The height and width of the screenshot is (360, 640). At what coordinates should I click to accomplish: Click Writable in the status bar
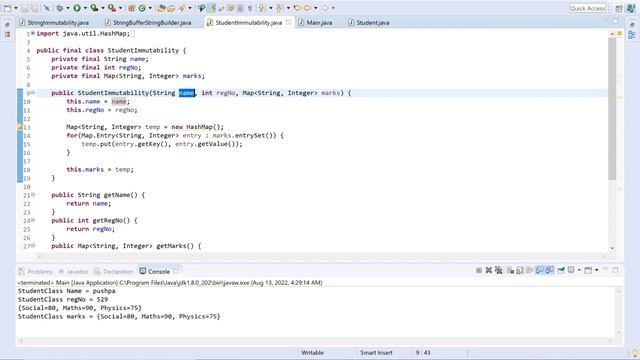coord(312,353)
